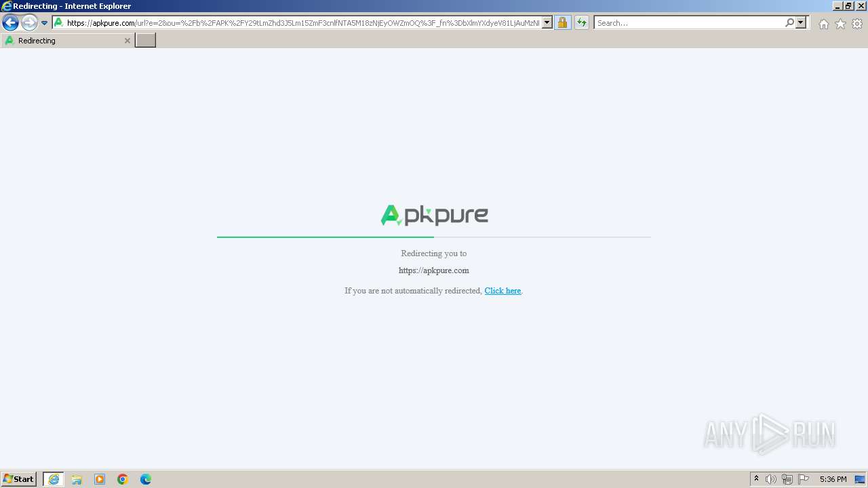Open the Windows Start menu
This screenshot has width=868, height=488.
(19, 479)
